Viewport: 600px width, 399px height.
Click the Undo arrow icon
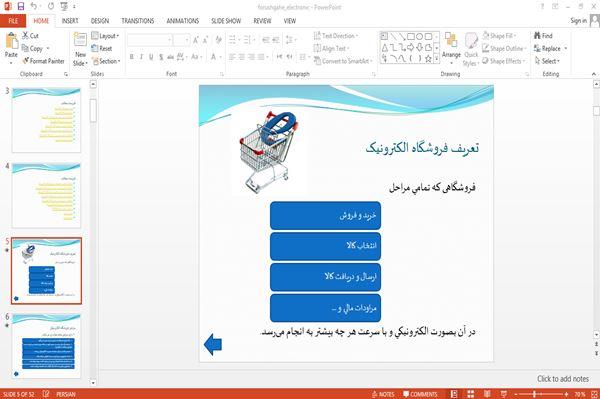34,6
